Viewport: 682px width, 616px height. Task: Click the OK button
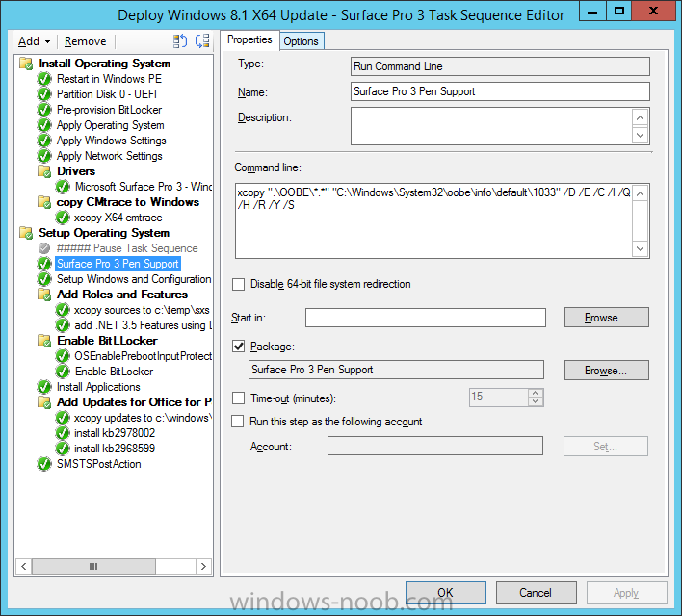pyautogui.click(x=445, y=593)
